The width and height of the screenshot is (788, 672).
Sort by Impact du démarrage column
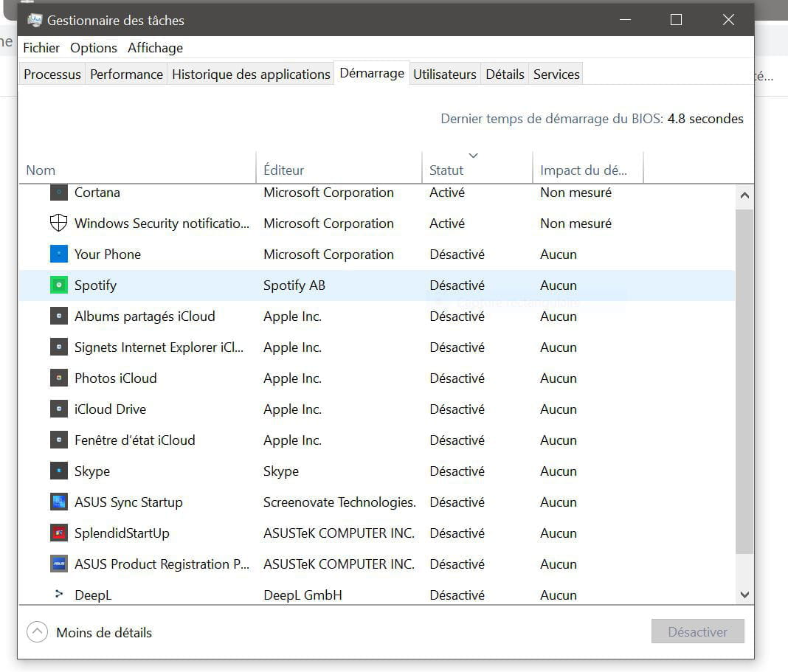click(583, 170)
